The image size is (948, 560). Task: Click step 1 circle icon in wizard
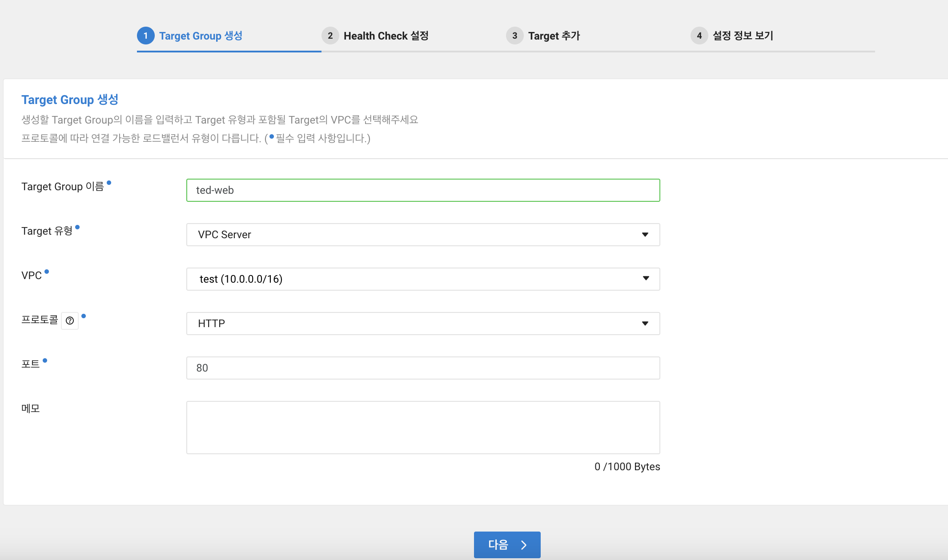click(145, 36)
